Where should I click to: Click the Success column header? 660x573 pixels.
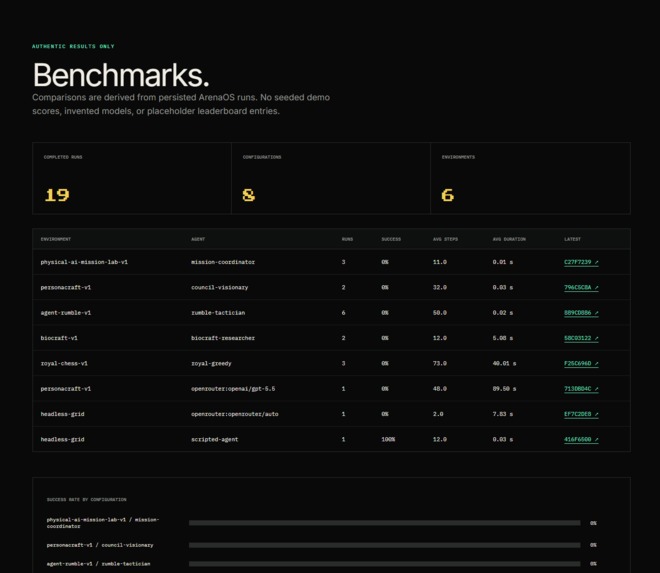click(391, 239)
